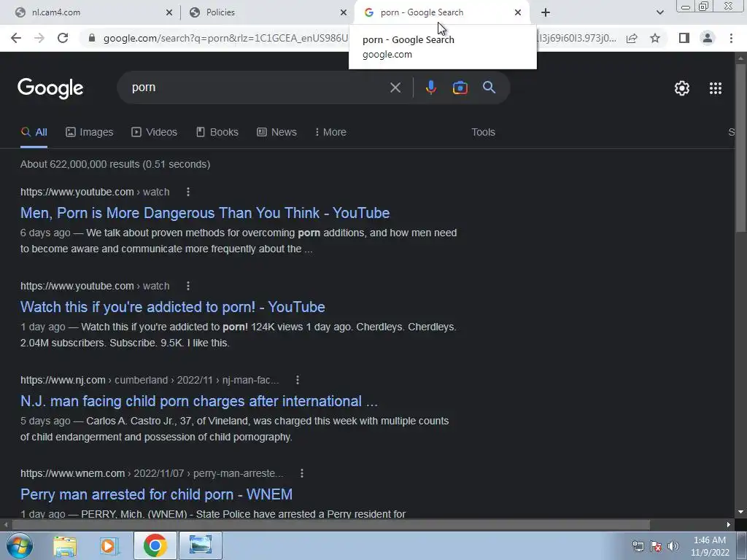Screen dimensions: 747x560
Task: Reload the page with the refresh icon
Action: coord(63,38)
